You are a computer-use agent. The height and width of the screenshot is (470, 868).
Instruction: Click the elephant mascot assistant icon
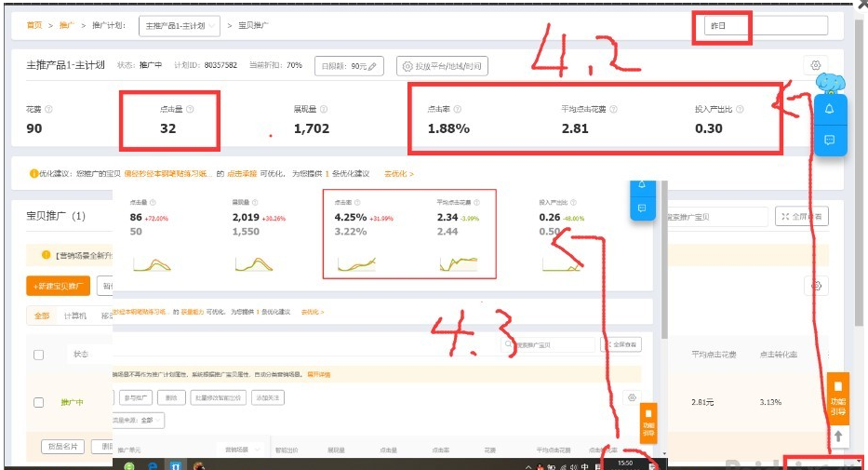[831, 83]
